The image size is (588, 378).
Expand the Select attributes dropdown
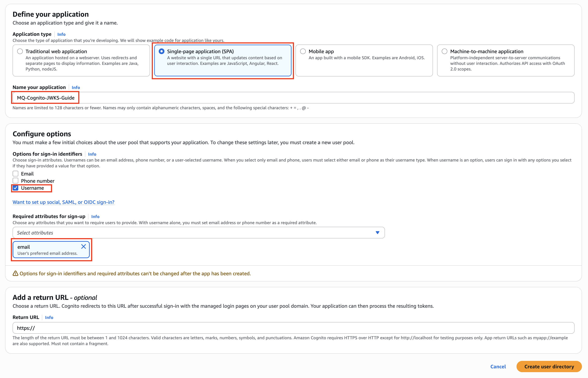pyautogui.click(x=198, y=232)
